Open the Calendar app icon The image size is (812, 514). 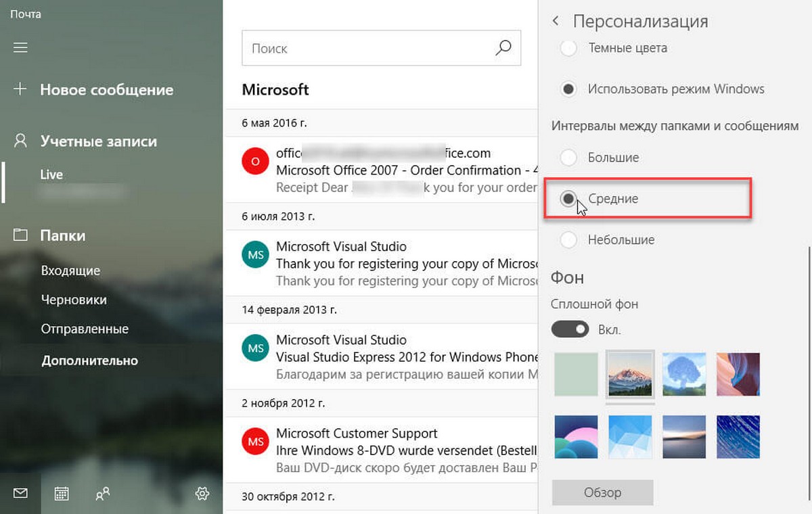62,494
